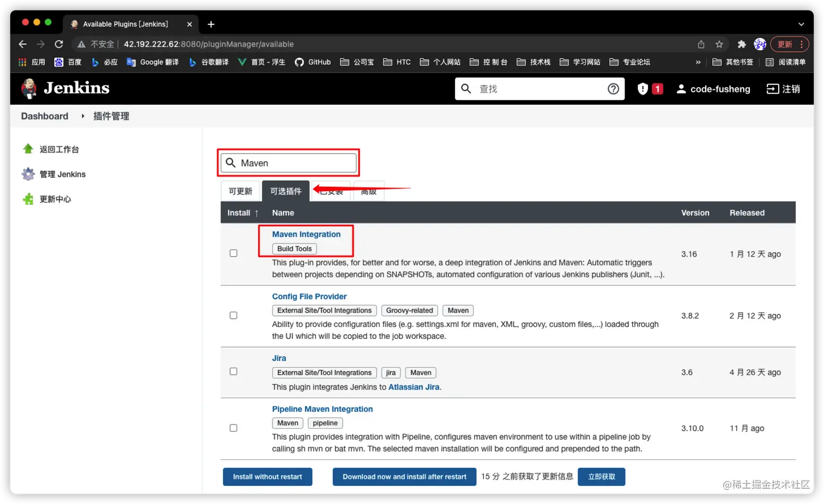
Task: Open the GitHub bookmark
Action: click(313, 62)
